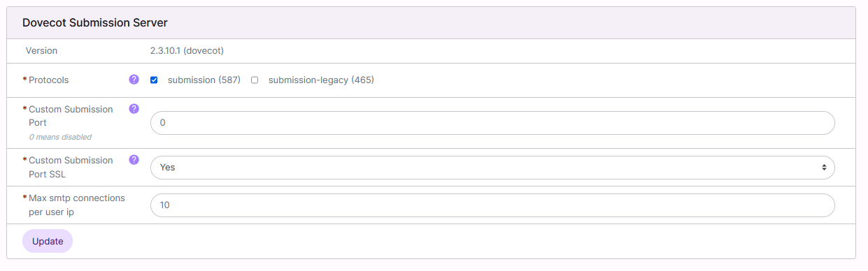Click the "0 means disabled" hint text
Viewport: 868px width, 271px height.
point(60,137)
